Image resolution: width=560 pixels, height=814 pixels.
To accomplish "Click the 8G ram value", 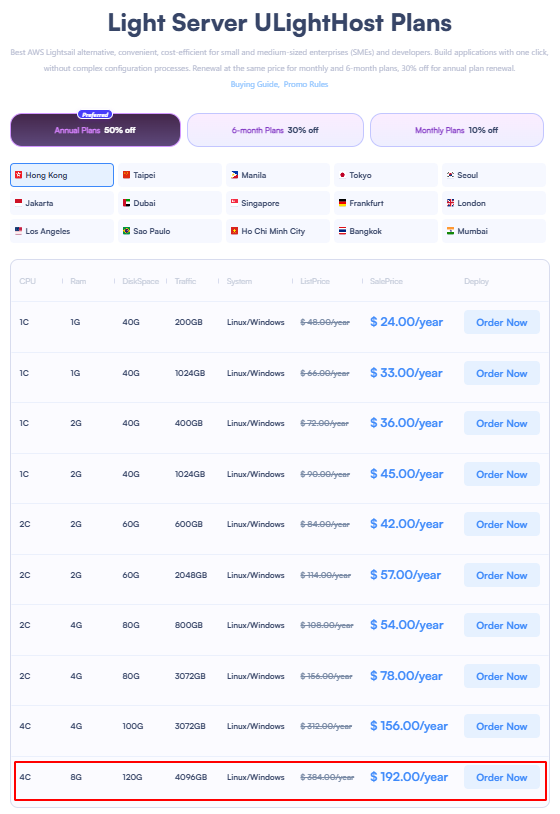I will [x=76, y=777].
